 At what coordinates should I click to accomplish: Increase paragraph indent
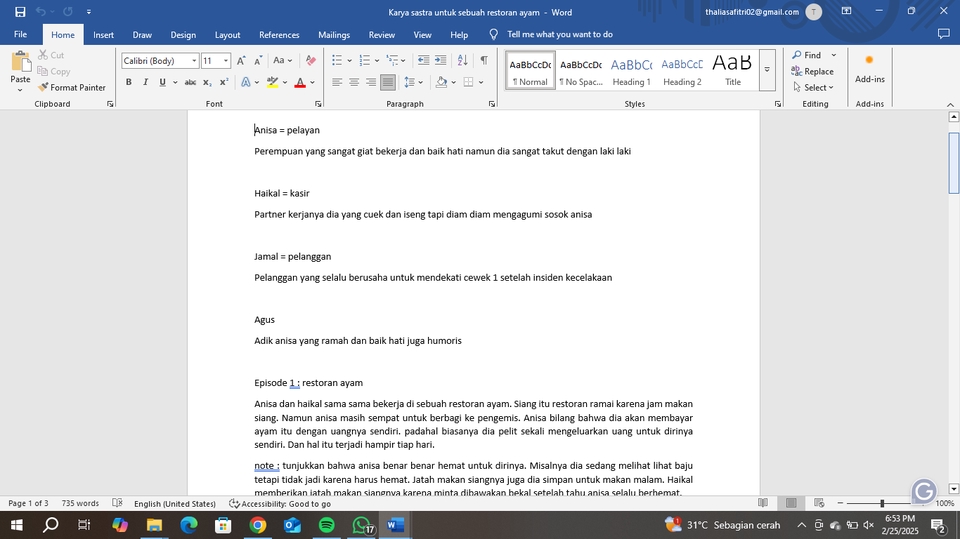click(x=440, y=61)
